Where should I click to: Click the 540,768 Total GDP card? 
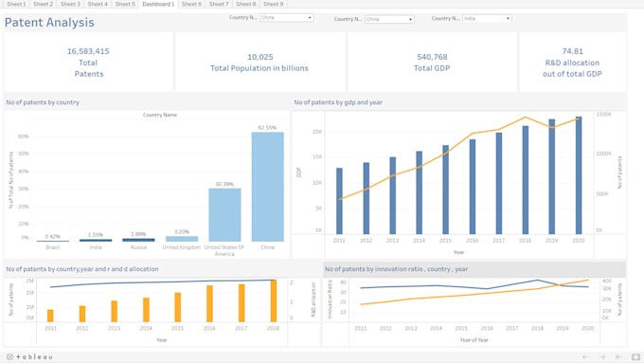pos(432,63)
